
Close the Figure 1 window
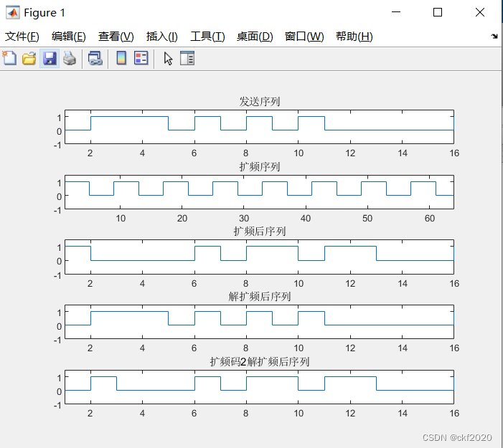480,12
